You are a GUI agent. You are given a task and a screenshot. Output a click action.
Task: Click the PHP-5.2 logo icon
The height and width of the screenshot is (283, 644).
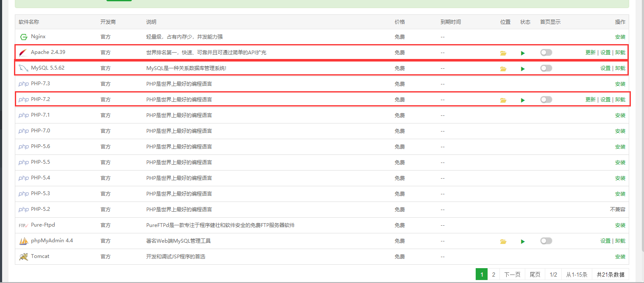tap(24, 210)
